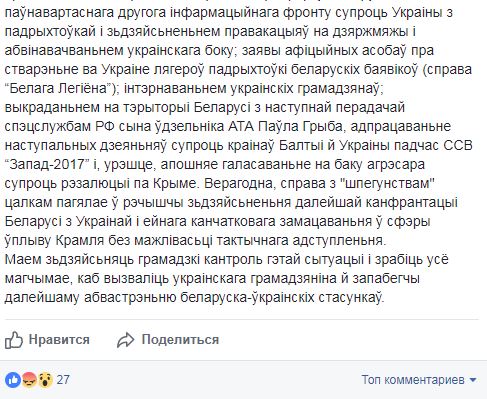Click the abbreviation ССВ in the post
The width and height of the screenshot is (487, 399).
click(x=457, y=146)
